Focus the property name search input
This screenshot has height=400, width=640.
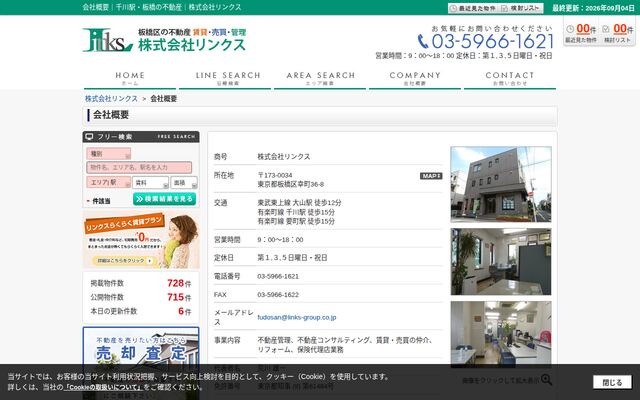pos(139,167)
